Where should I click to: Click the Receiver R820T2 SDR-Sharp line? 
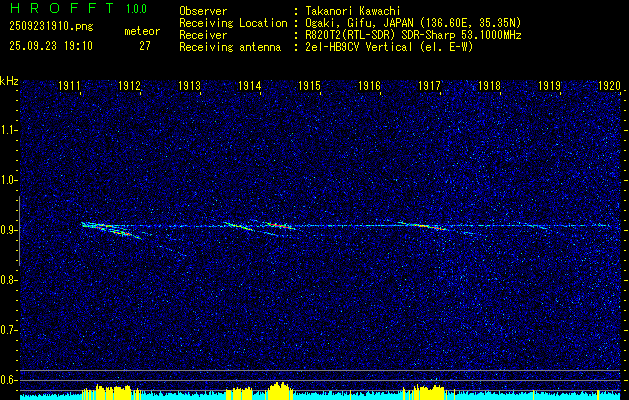pyautogui.click(x=413, y=35)
